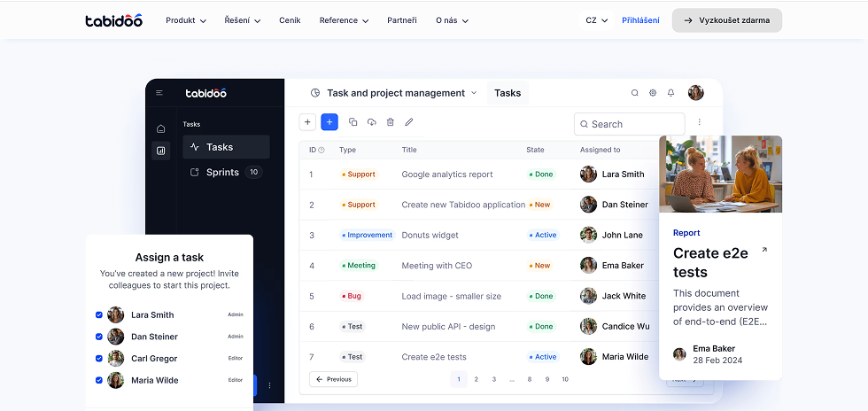
Task: Click the trash delete icon
Action: tap(390, 122)
